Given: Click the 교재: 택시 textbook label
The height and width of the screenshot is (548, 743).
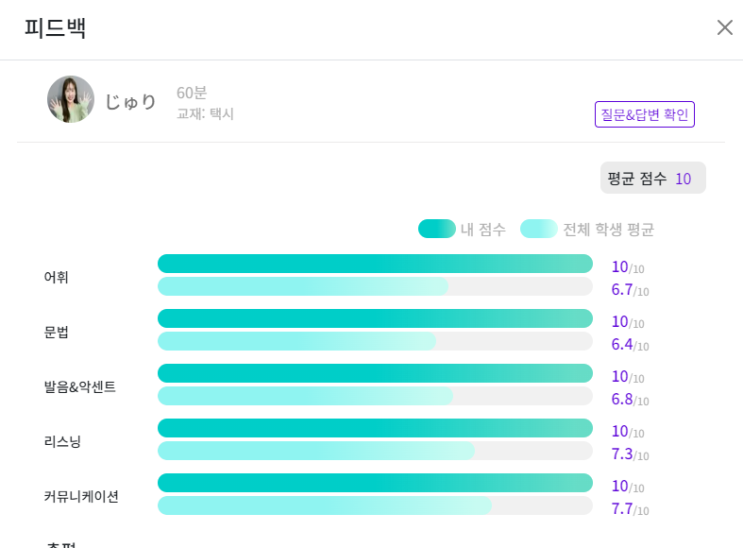Looking at the screenshot, I should pyautogui.click(x=205, y=114).
